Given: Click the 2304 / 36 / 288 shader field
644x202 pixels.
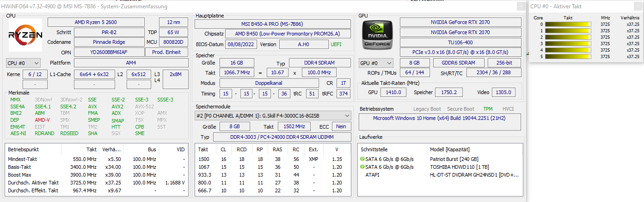Looking at the screenshot, I should (x=494, y=72).
